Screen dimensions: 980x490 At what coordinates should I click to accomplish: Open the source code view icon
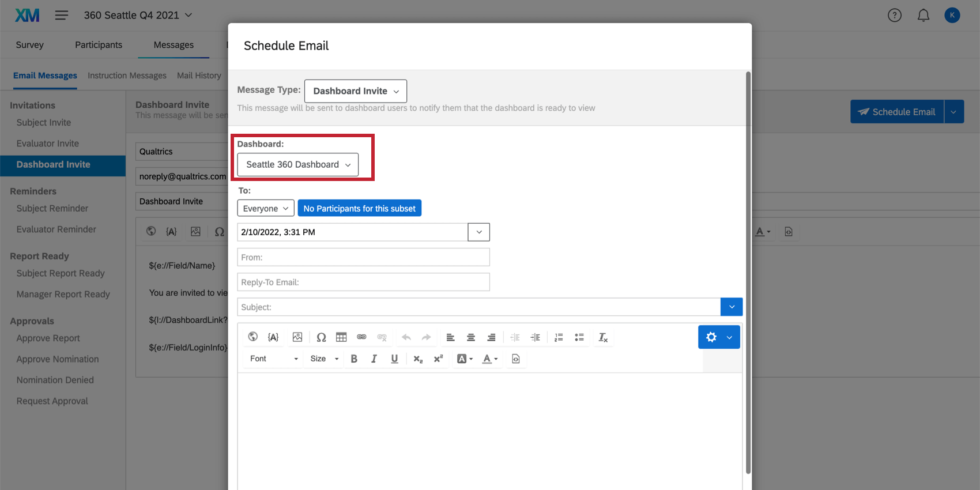(x=516, y=359)
